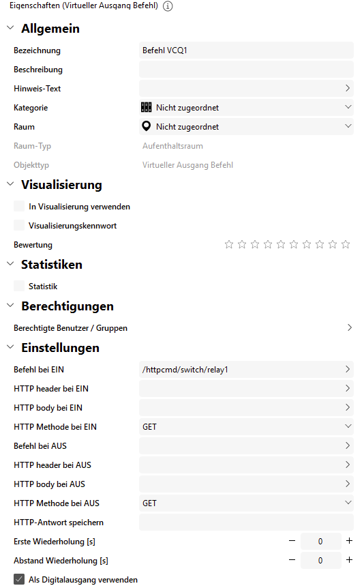The width and height of the screenshot is (364, 588).
Task: Collapse the Allgemein section header
Action: 10,28
